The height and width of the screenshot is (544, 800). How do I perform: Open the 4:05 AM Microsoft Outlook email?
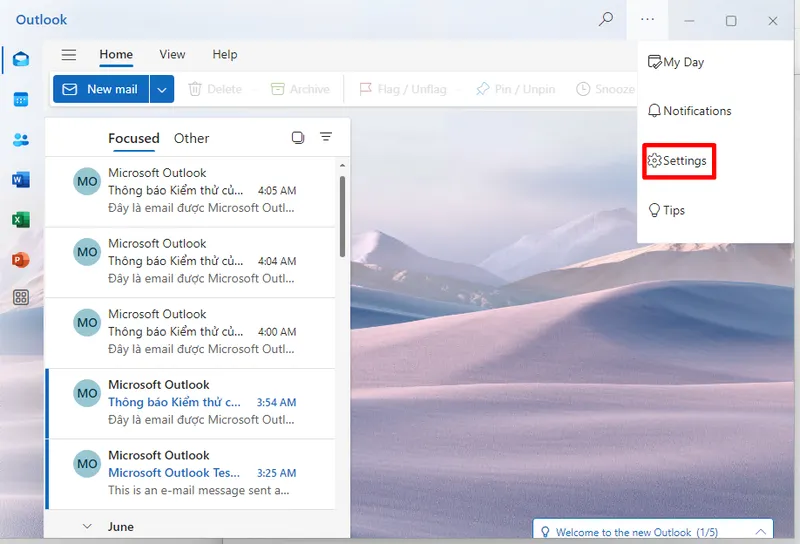(x=191, y=191)
